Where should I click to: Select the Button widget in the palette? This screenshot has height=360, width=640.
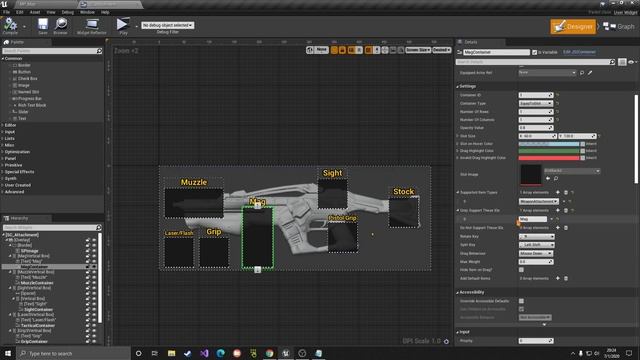[24, 72]
